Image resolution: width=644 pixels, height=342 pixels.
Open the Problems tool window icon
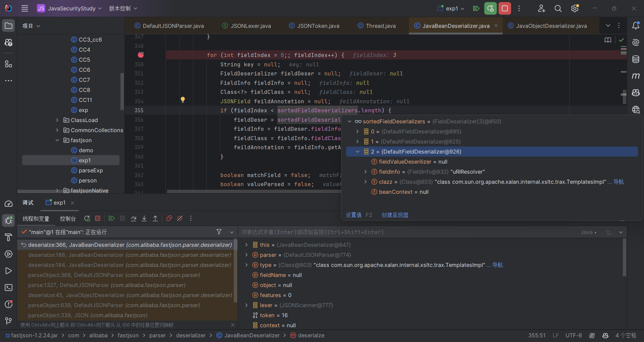coord(9,304)
